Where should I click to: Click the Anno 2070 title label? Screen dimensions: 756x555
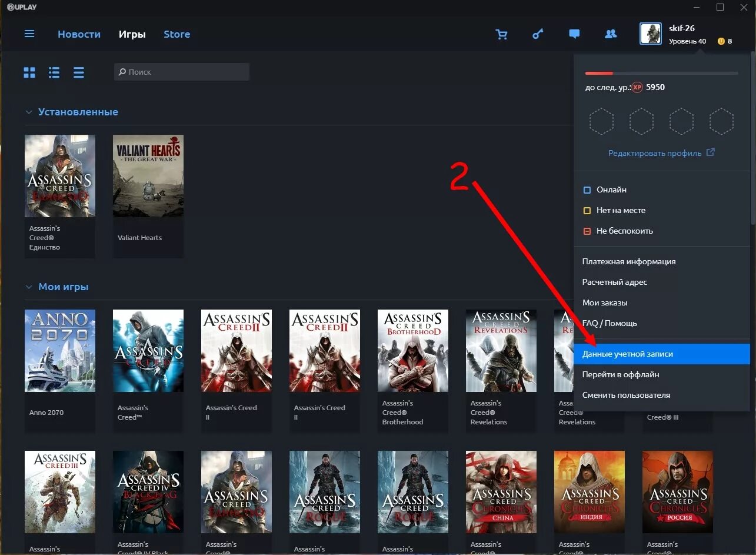(x=46, y=413)
